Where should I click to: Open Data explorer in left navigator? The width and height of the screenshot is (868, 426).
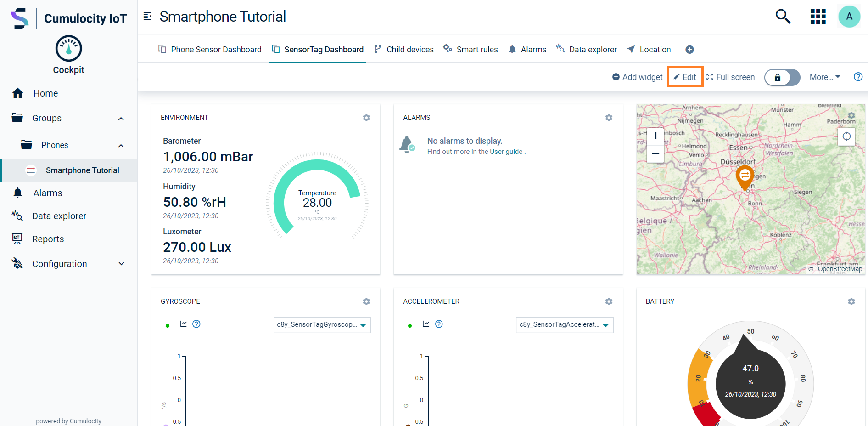tap(59, 216)
